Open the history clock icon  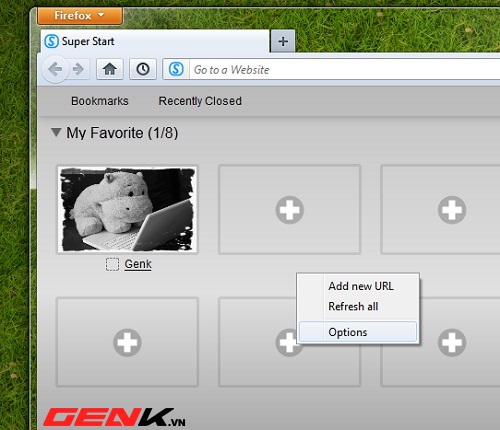(143, 69)
